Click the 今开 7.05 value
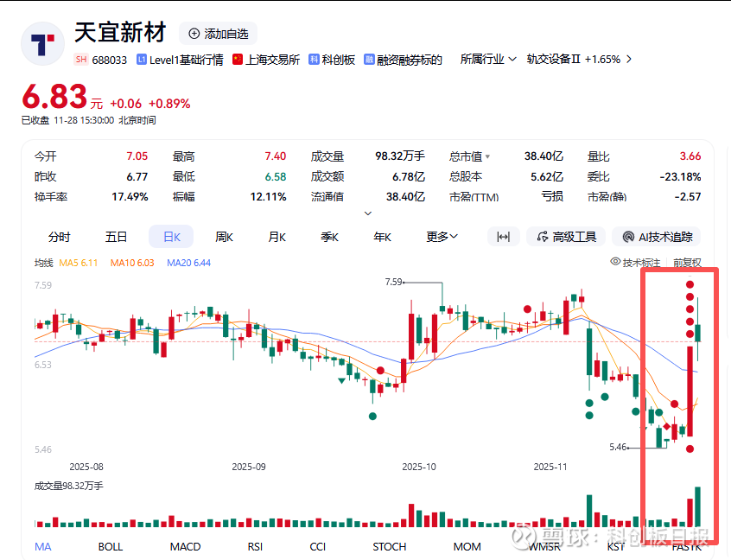This screenshot has height=560, width=731. [x=137, y=156]
